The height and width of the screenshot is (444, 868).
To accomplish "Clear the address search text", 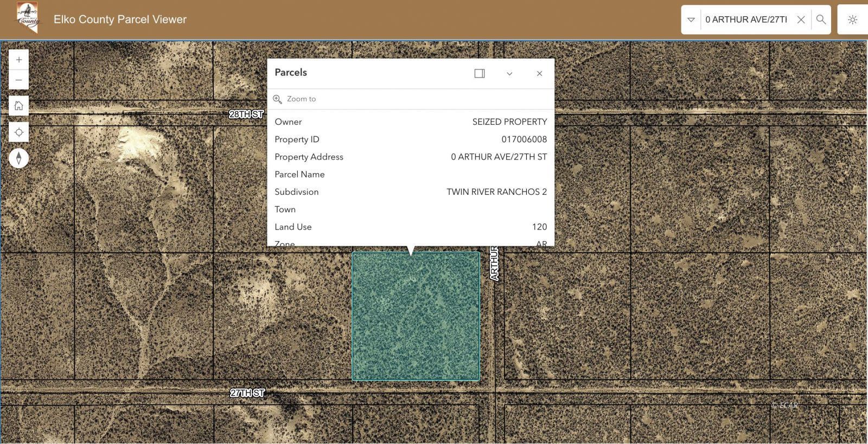I will click(x=801, y=20).
